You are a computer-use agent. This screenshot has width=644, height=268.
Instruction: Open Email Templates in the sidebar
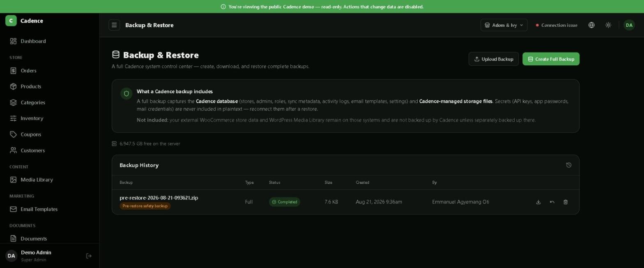[49, 209]
